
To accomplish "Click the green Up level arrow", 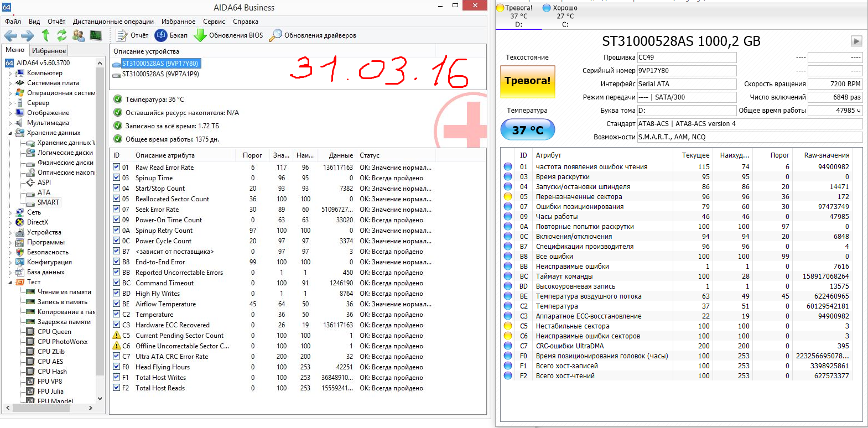I will pos(45,35).
